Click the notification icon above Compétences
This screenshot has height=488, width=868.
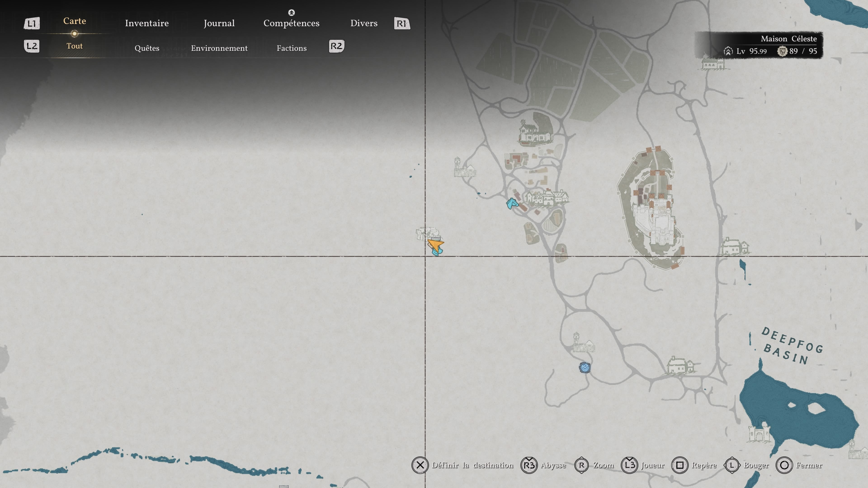291,13
